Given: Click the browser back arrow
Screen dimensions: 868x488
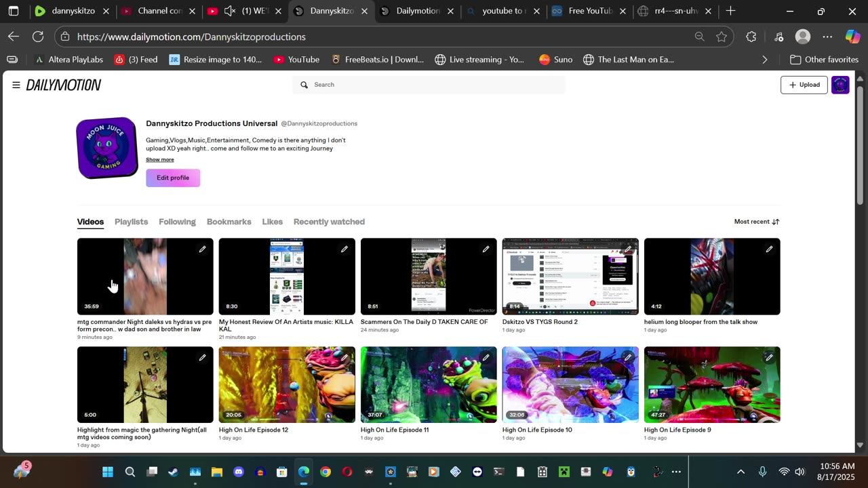Looking at the screenshot, I should point(14,37).
